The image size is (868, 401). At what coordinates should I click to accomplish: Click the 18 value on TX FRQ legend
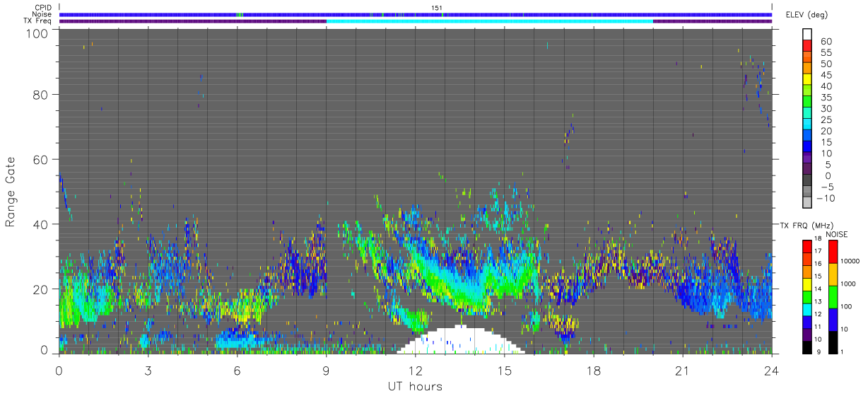[x=819, y=240]
